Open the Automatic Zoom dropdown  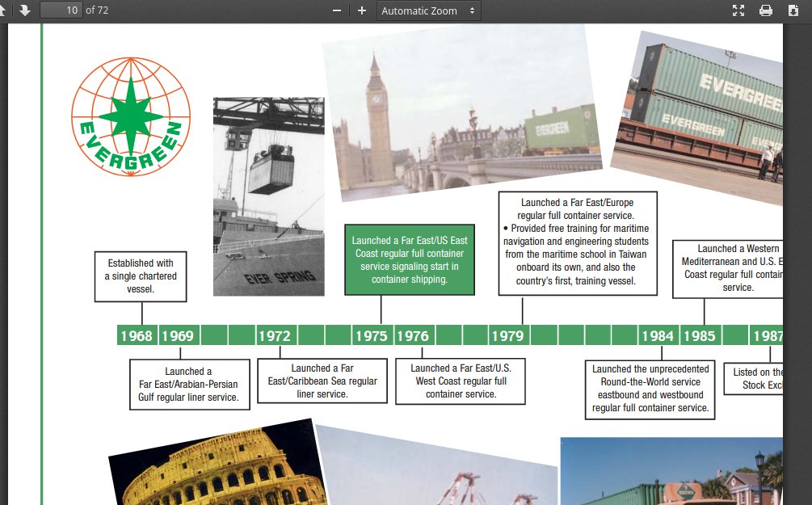[428, 11]
